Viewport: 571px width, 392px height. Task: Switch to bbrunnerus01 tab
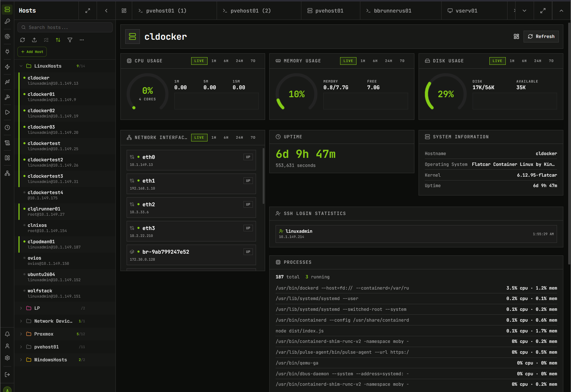(401, 11)
